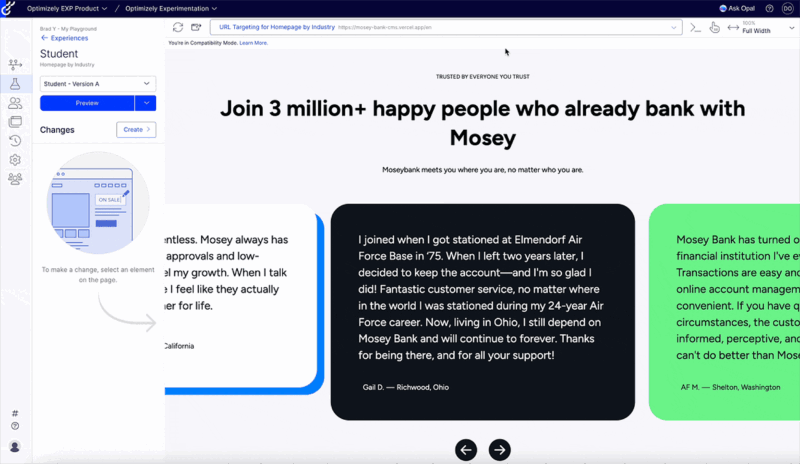Open the code console icon in toolbar
This screenshot has height=464, width=800.
coord(695,28)
